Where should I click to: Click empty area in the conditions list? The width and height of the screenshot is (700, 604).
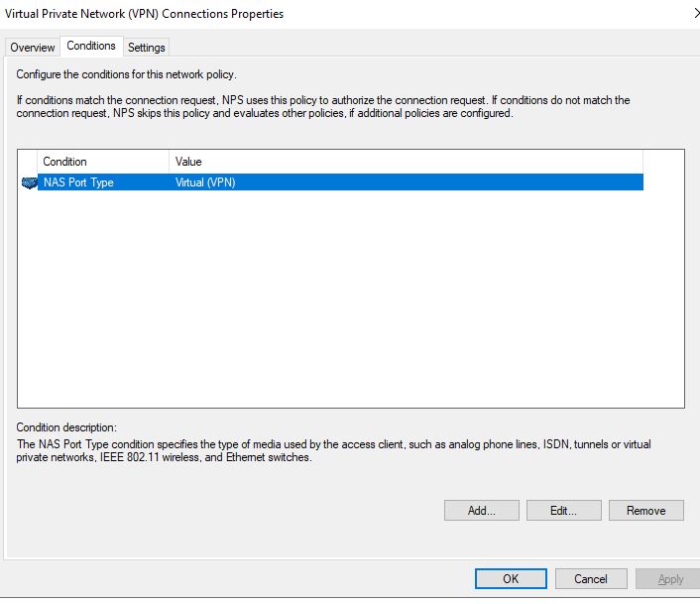click(x=347, y=298)
